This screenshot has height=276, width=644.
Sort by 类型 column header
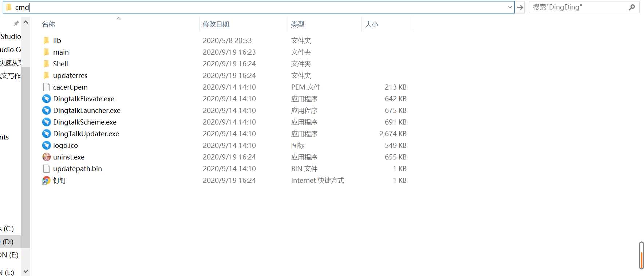298,24
